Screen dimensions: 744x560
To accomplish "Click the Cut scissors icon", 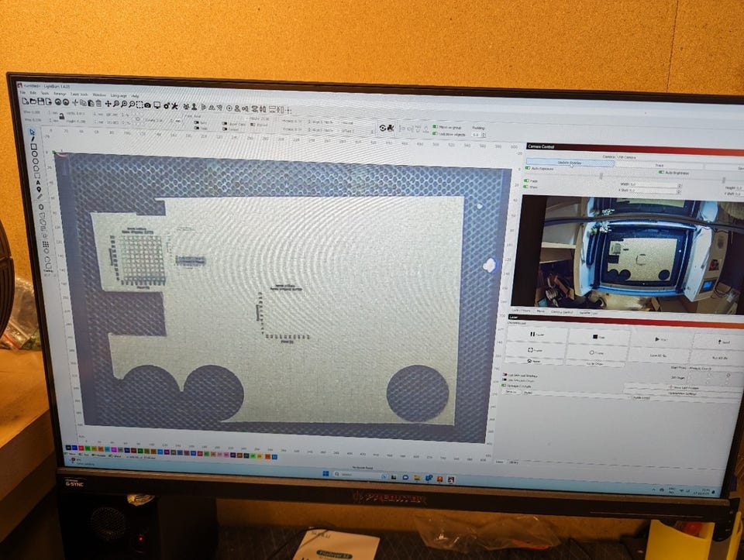I will click(75, 102).
